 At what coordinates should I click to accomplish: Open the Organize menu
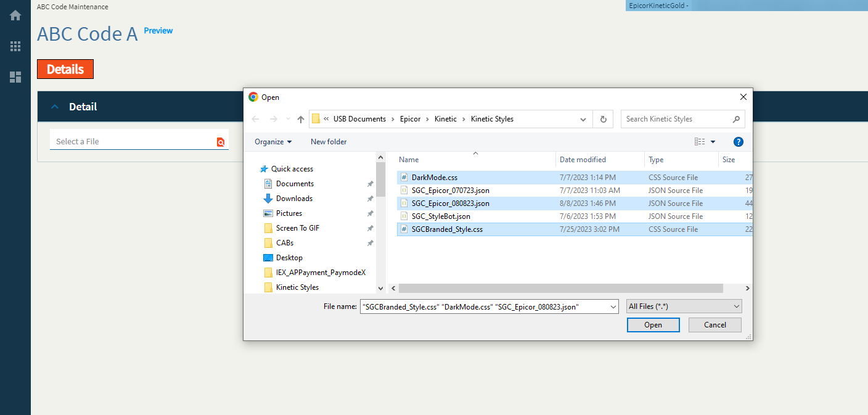(x=273, y=142)
